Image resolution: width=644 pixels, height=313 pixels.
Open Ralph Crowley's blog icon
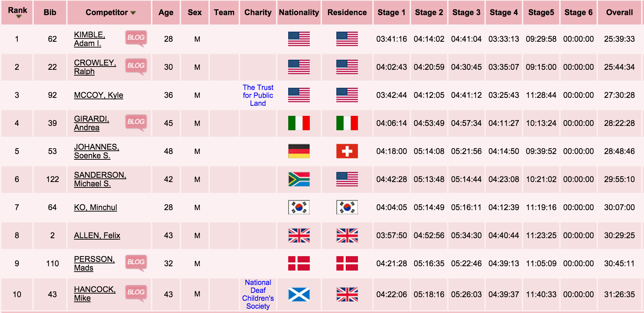pos(136,66)
